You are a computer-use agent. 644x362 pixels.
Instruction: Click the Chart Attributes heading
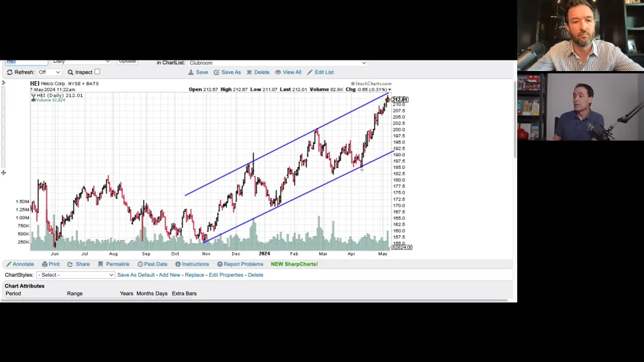pyautogui.click(x=25, y=286)
